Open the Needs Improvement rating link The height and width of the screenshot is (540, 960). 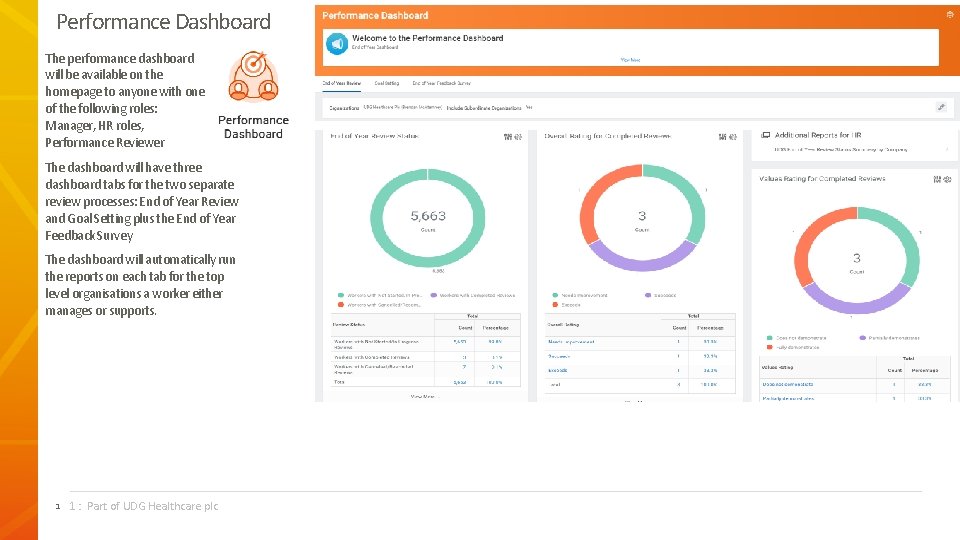pos(571,342)
